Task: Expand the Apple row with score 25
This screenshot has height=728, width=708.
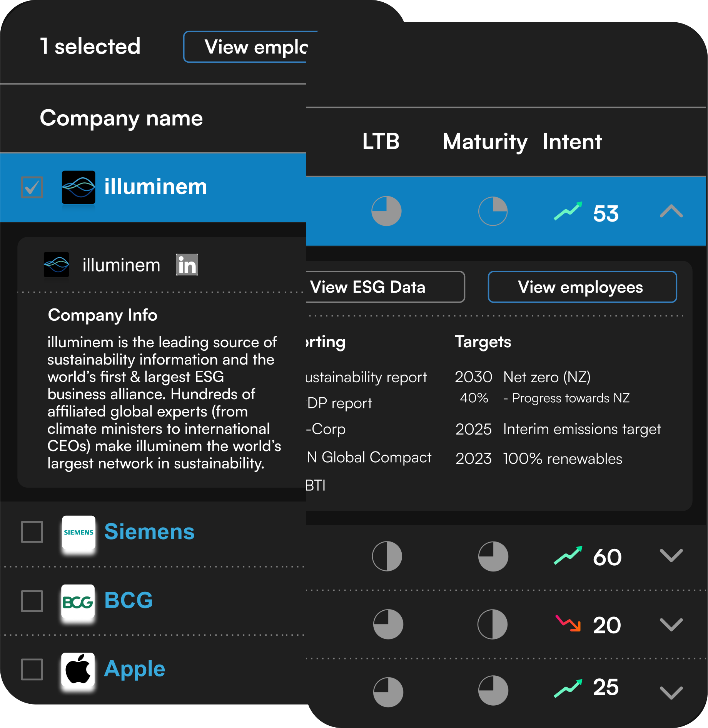Action: (x=671, y=693)
